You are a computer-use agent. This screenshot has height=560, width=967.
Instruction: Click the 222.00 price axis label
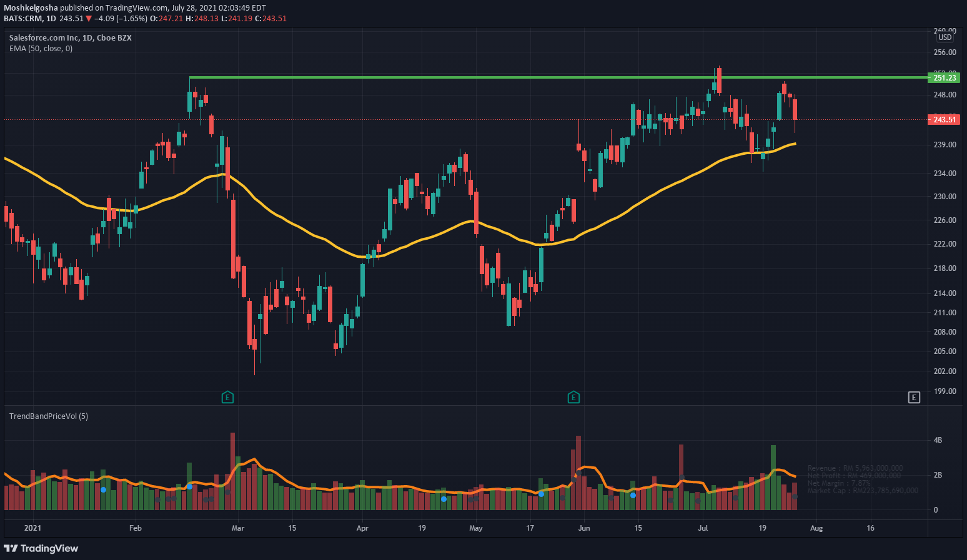coord(945,243)
